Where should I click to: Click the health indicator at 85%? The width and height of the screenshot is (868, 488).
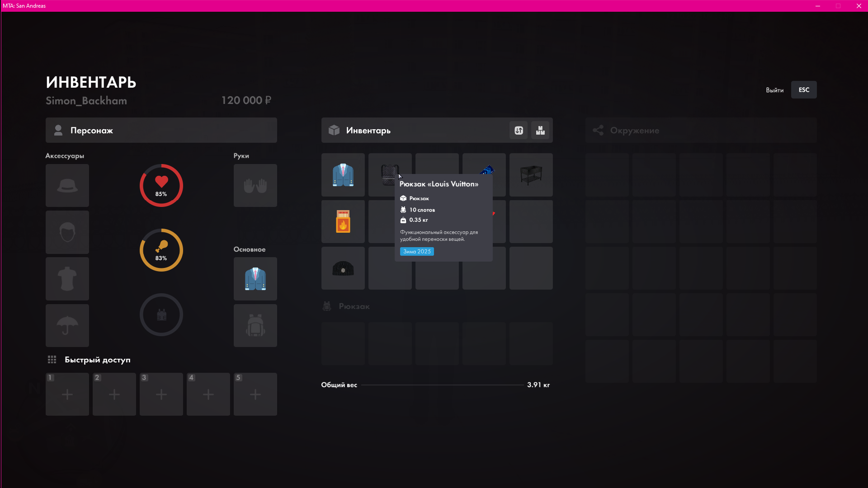[x=161, y=186]
